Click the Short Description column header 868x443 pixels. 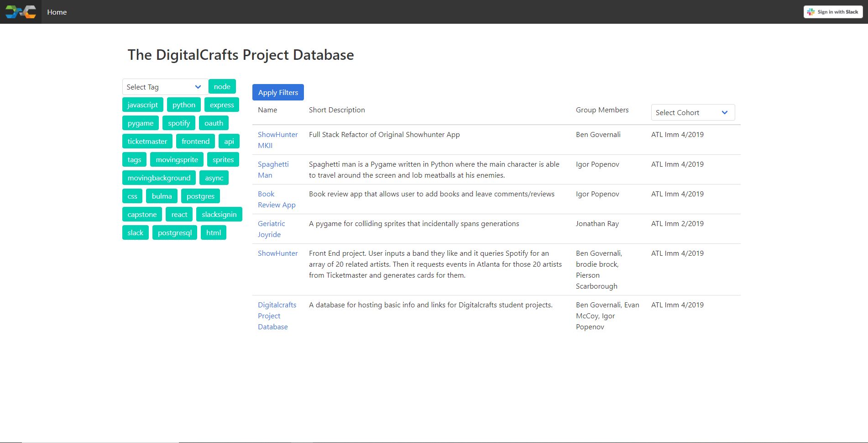click(x=337, y=110)
